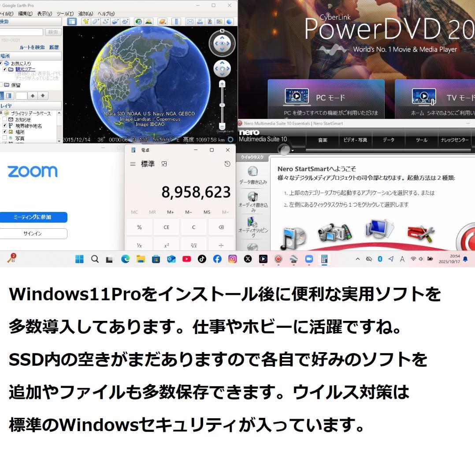Screen dimensions: 475x476
Task: Click the MS memory store button
Action: click(207, 212)
